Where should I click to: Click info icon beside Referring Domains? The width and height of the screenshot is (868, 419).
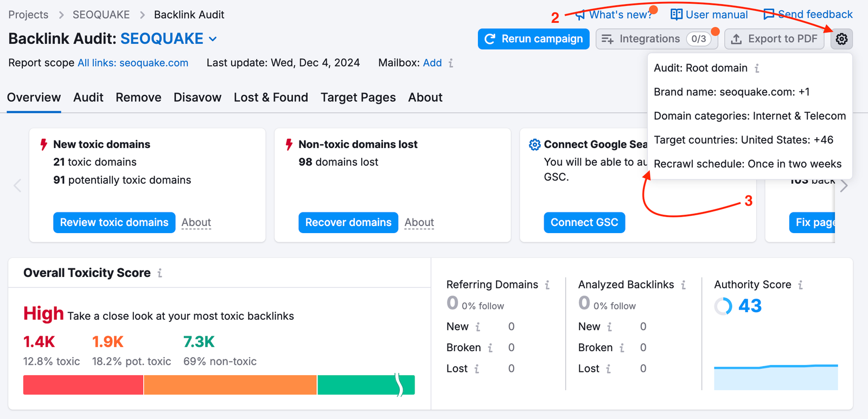(x=547, y=285)
